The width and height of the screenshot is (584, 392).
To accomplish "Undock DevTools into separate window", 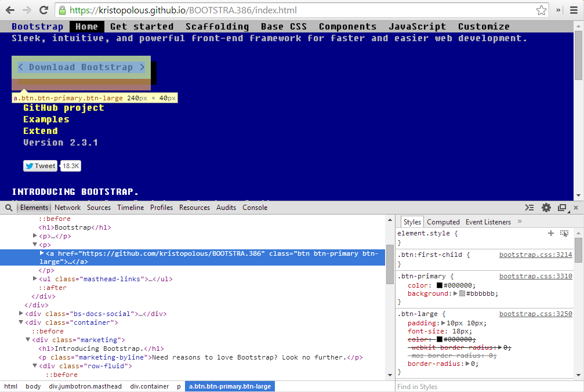I will 562,208.
